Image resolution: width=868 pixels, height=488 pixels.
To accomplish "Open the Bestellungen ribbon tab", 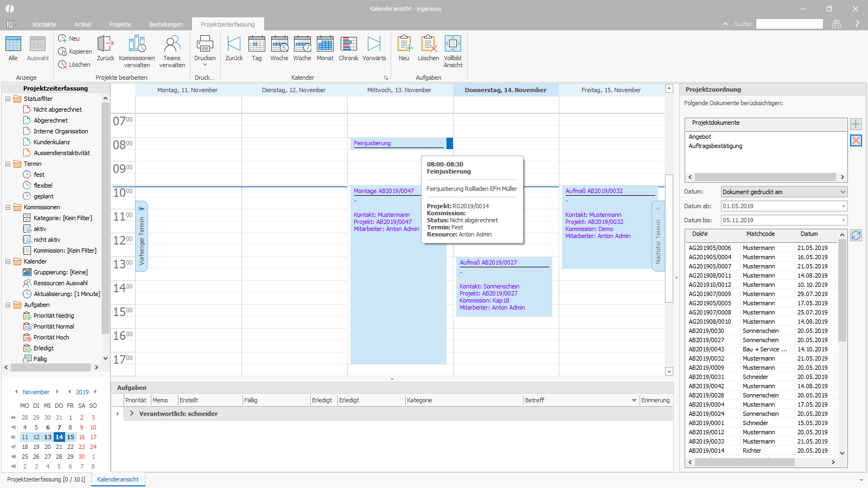I will (165, 24).
